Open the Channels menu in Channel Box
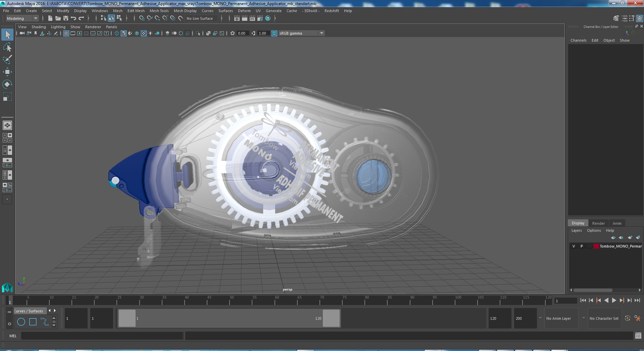This screenshot has height=351, width=644. 579,40
